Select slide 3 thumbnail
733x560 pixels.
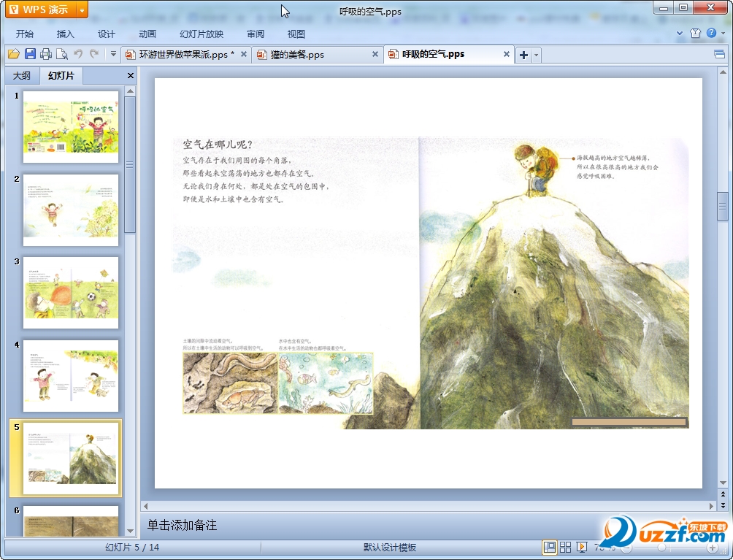[71, 293]
